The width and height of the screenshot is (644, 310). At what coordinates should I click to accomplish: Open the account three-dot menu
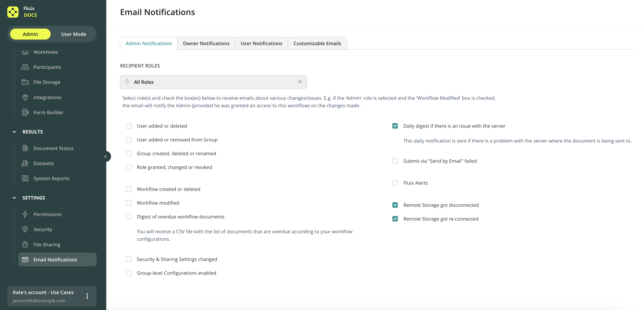[87, 296]
